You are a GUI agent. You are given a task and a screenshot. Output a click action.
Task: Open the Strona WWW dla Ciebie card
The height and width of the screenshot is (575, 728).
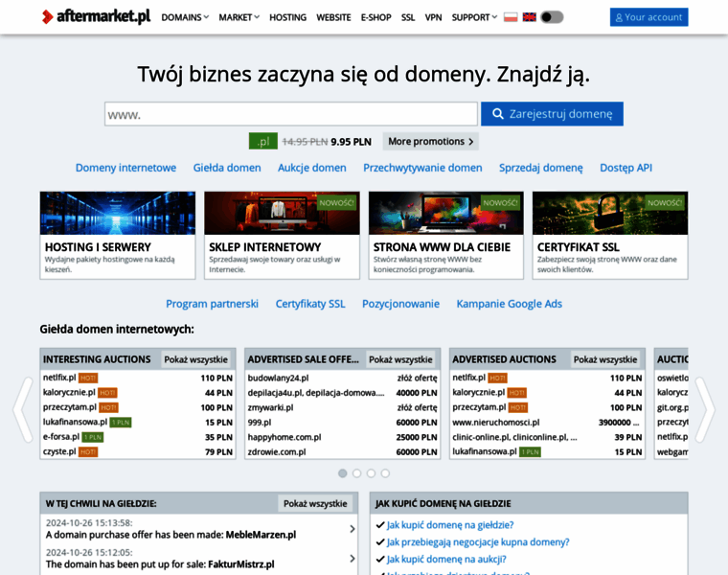pos(446,235)
